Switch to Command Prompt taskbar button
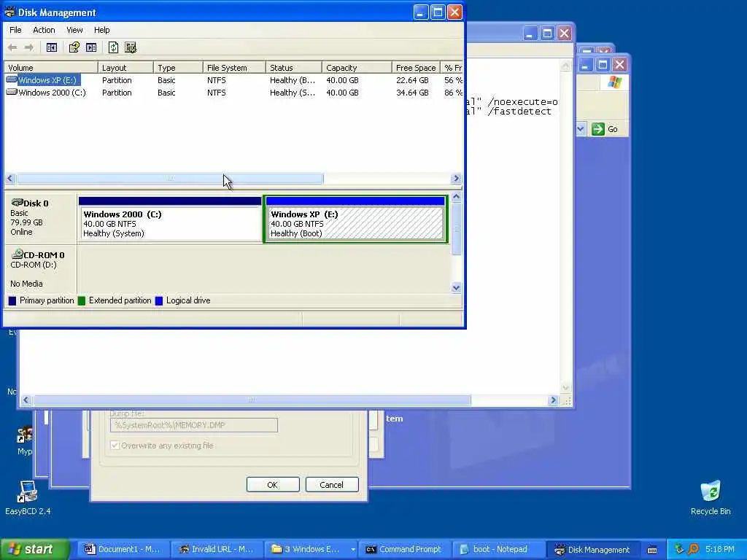The width and height of the screenshot is (747, 560). (404, 550)
